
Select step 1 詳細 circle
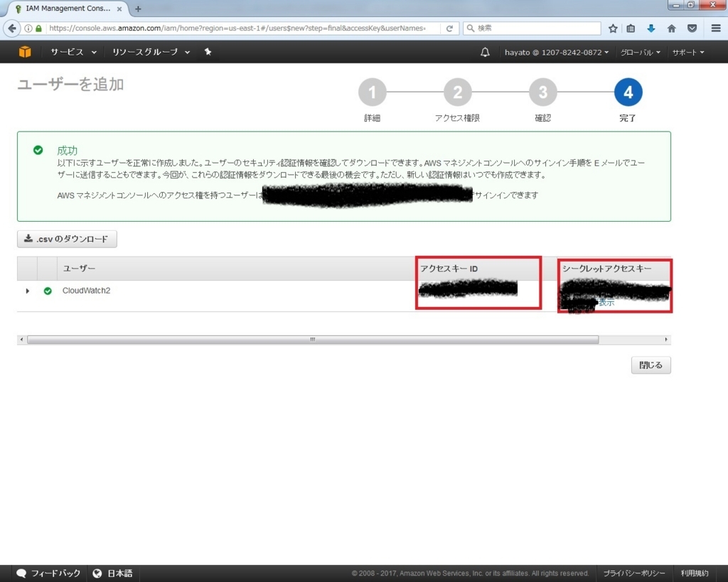click(x=372, y=92)
